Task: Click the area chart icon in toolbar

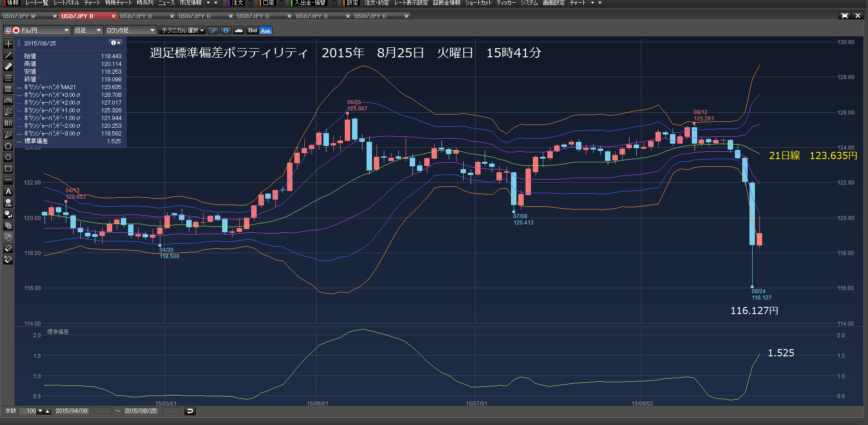Action: (238, 30)
